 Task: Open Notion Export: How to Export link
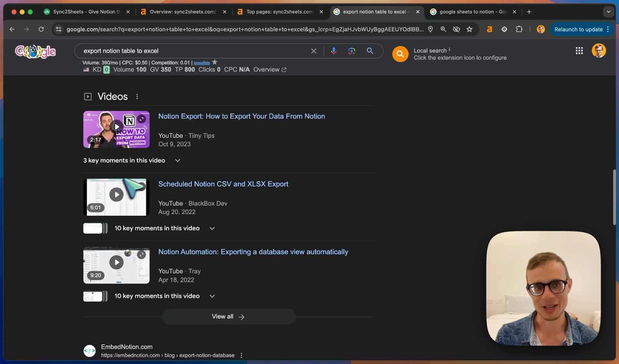coord(242,116)
